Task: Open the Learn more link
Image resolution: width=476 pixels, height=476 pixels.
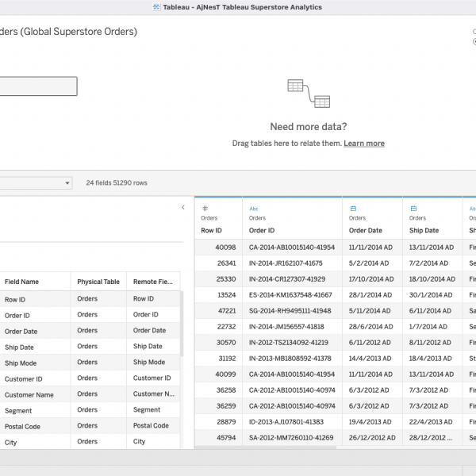Action: pyautogui.click(x=364, y=144)
